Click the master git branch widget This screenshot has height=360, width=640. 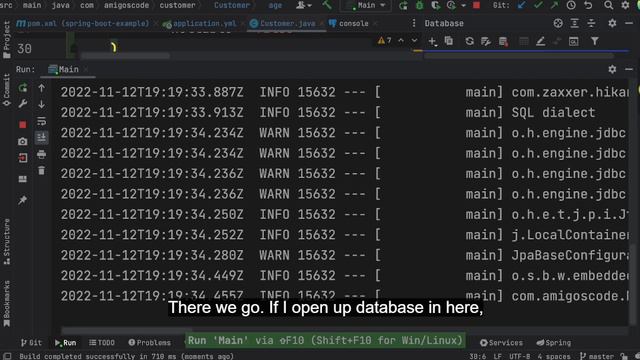[x=597, y=356]
